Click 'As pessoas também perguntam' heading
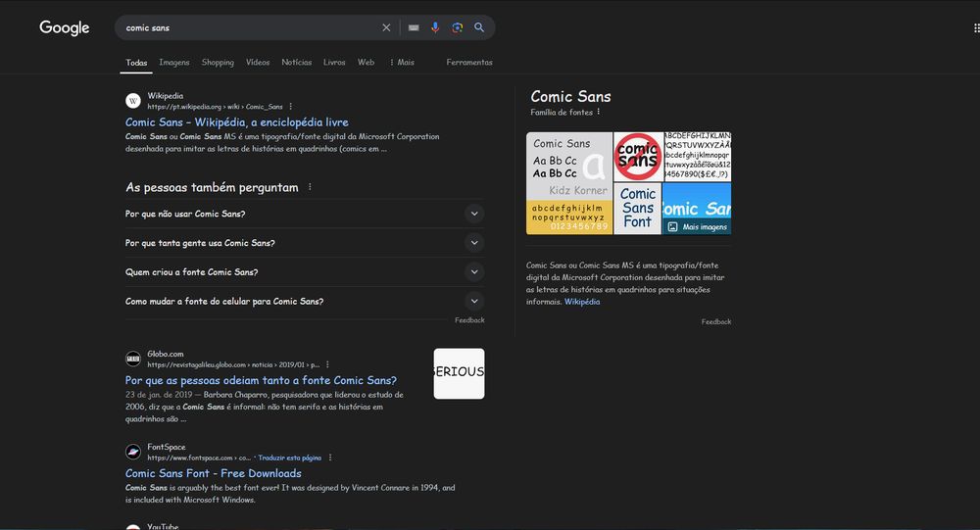980x530 pixels. pos(212,187)
